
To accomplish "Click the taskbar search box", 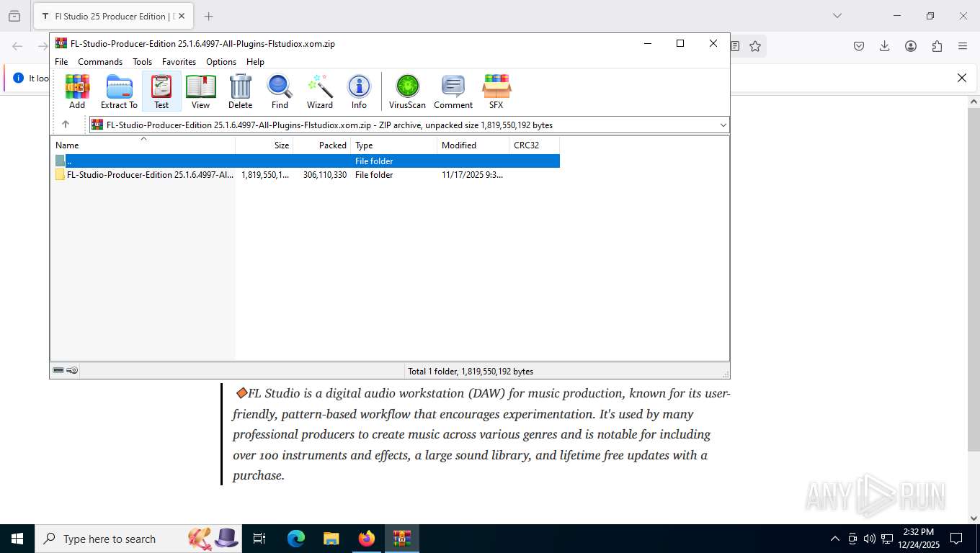I will (138, 539).
